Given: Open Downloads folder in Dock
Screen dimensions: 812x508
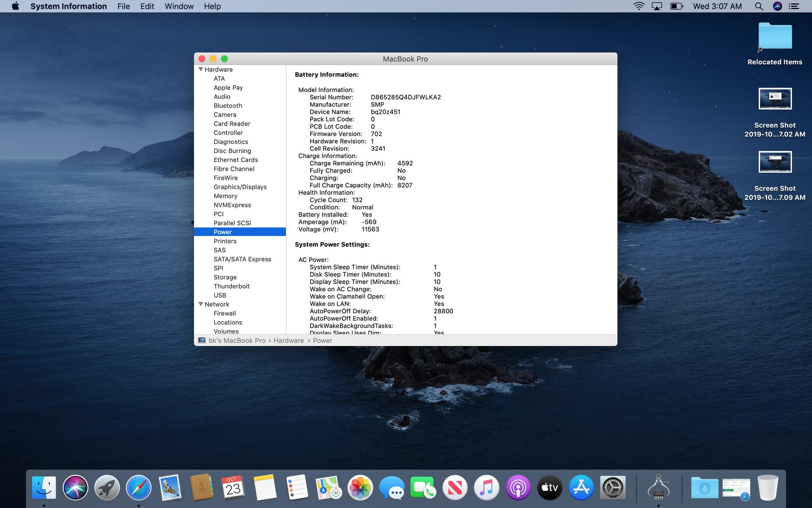Looking at the screenshot, I should pos(704,489).
